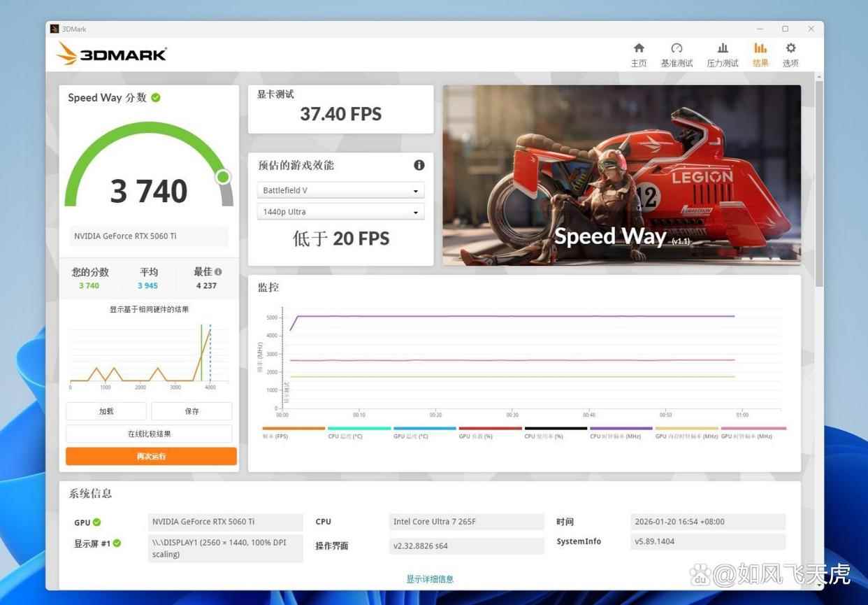Open the 压力测试 stress test tab
The image size is (868, 605).
723,55
